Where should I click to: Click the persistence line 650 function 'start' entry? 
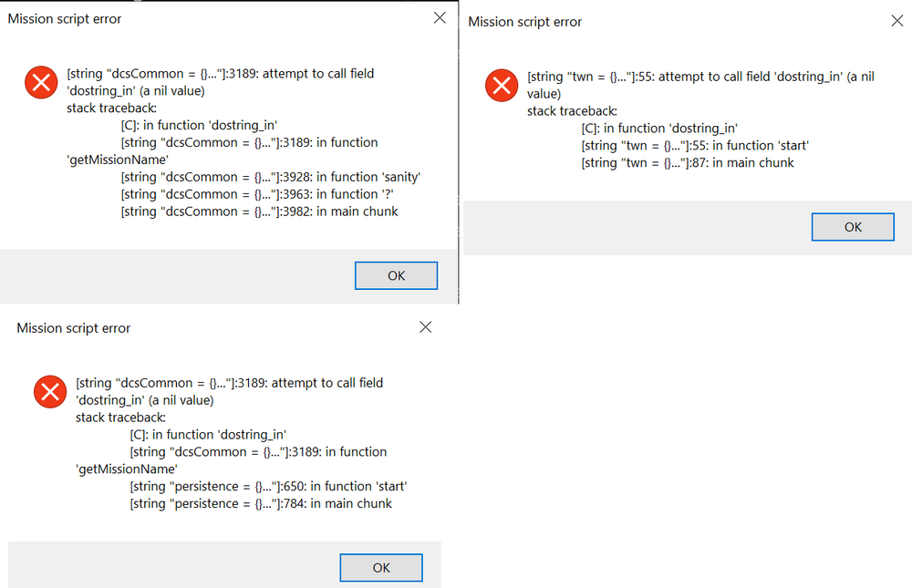(x=267, y=486)
